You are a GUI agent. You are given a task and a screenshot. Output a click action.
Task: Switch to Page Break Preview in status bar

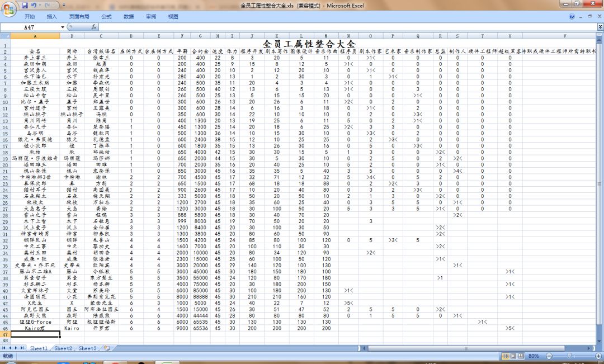[x=521, y=356]
